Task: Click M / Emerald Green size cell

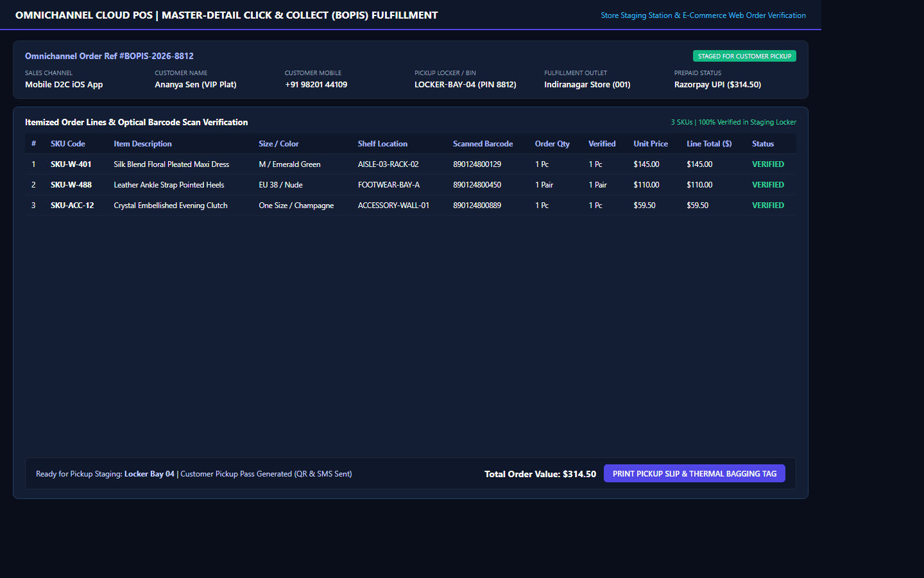Action: [289, 164]
